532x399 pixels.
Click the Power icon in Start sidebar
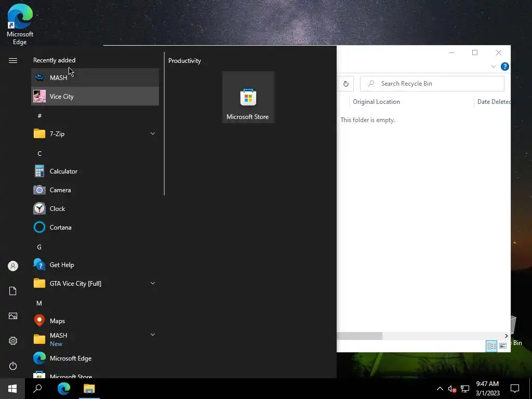(13, 366)
